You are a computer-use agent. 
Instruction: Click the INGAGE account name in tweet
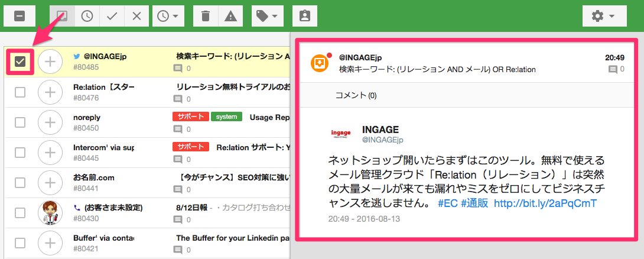point(380,129)
